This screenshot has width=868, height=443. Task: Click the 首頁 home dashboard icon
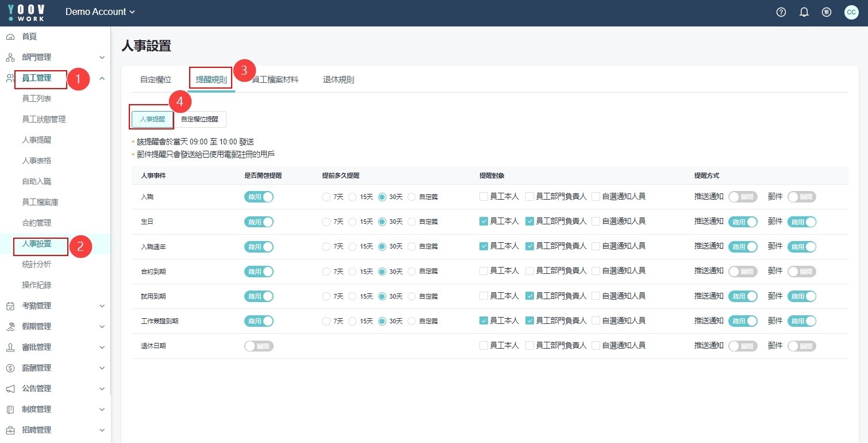pos(10,37)
